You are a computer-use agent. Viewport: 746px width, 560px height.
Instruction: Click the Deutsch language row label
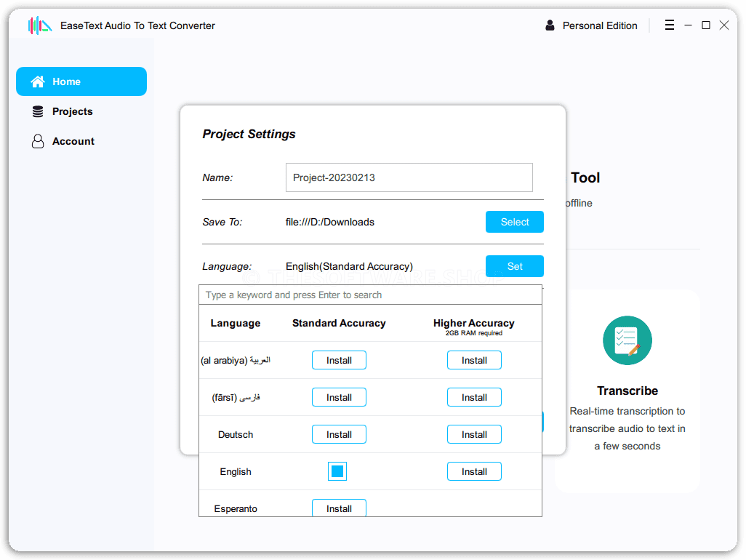pos(236,434)
